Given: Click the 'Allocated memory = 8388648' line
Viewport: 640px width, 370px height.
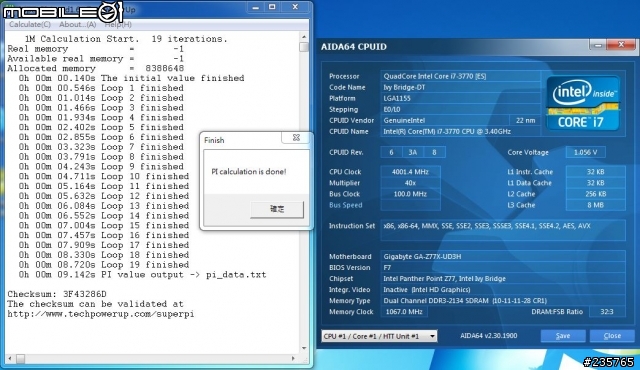Looking at the screenshot, I should point(96,68).
